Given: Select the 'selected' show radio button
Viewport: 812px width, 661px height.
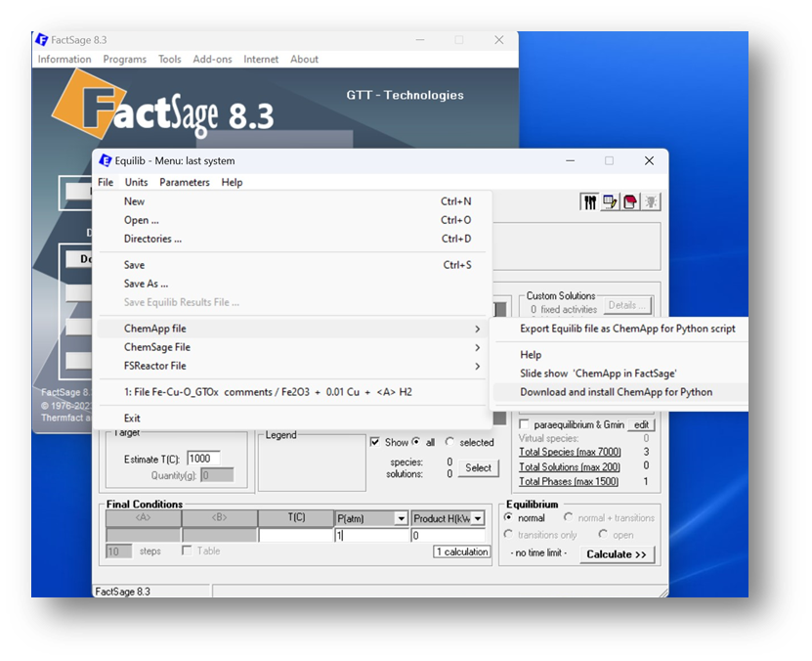Looking at the screenshot, I should [x=449, y=441].
